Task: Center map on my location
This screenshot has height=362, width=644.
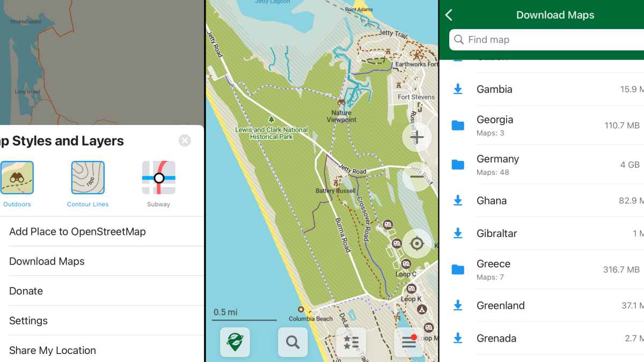Action: coord(417,243)
